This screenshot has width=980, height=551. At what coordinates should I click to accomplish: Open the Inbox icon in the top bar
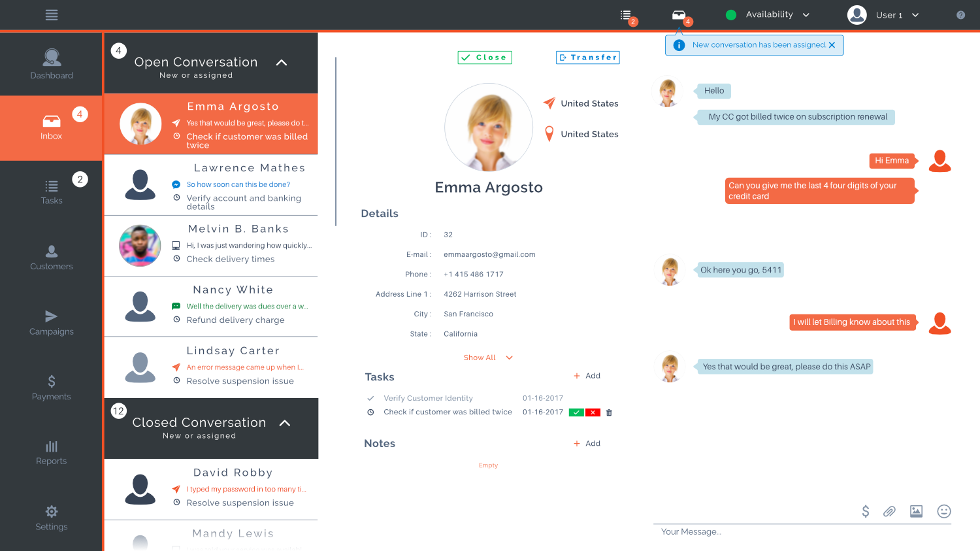pos(679,14)
